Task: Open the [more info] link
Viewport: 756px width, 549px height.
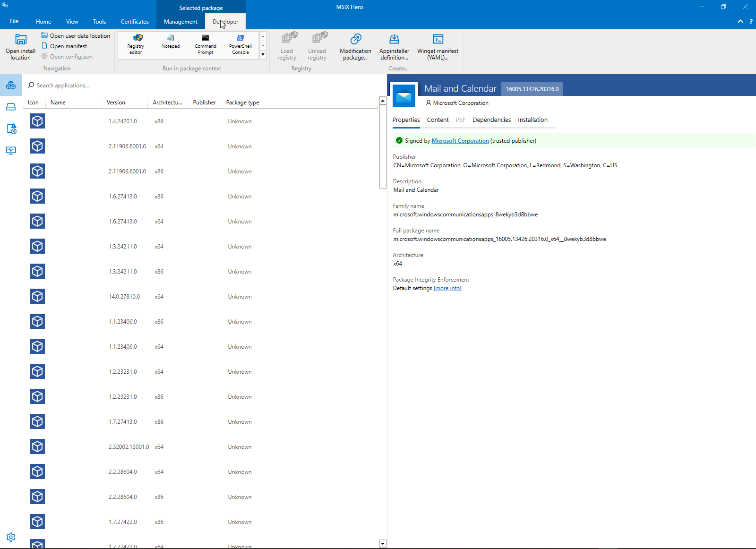Action: (x=447, y=288)
